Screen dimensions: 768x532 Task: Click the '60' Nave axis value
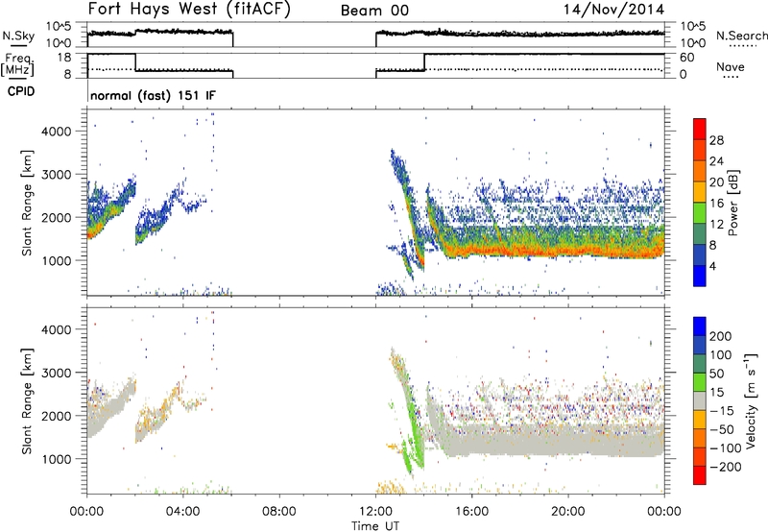click(x=686, y=58)
